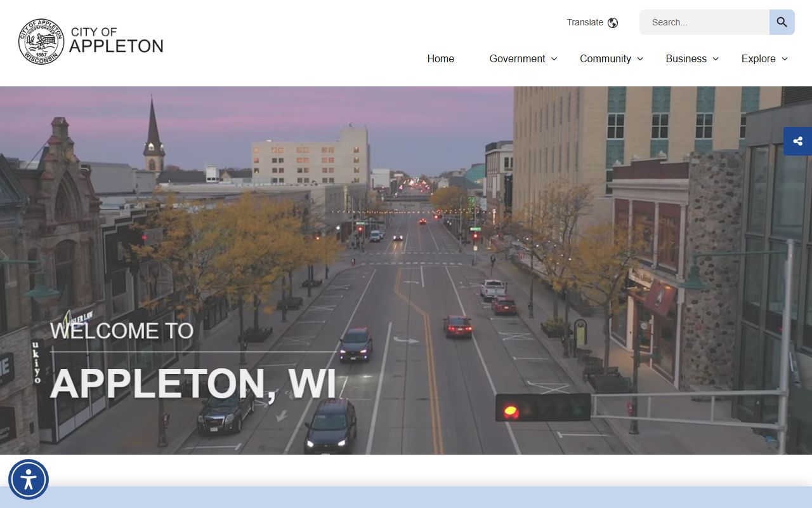
Task: Open the accessibility options icon
Action: pyautogui.click(x=29, y=479)
